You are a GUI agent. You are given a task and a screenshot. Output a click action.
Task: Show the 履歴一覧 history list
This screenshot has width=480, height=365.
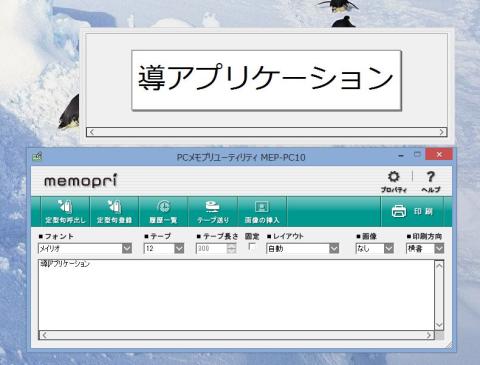[163, 211]
